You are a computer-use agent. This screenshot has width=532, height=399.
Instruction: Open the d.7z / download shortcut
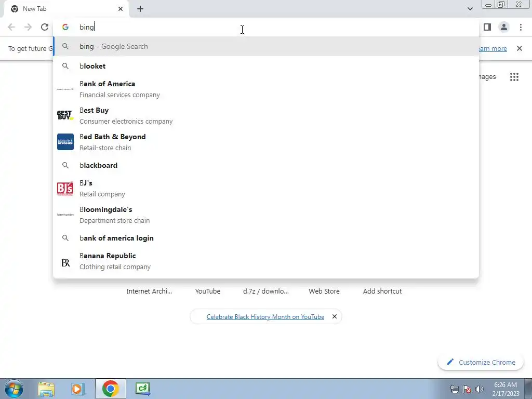click(x=266, y=291)
